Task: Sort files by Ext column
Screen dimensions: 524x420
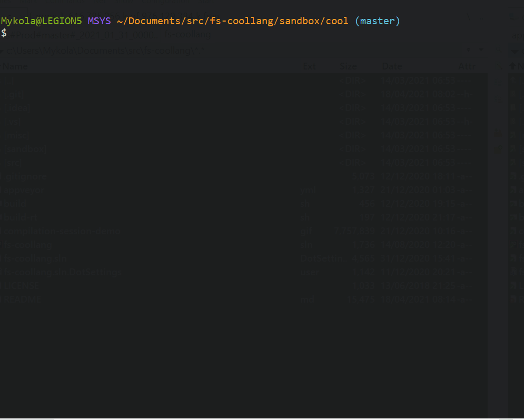Action: (x=309, y=67)
